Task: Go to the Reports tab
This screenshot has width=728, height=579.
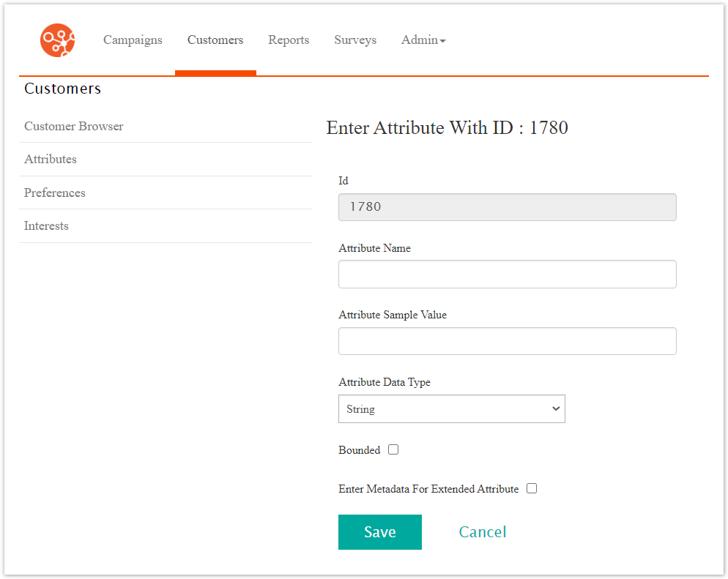Action: point(289,40)
